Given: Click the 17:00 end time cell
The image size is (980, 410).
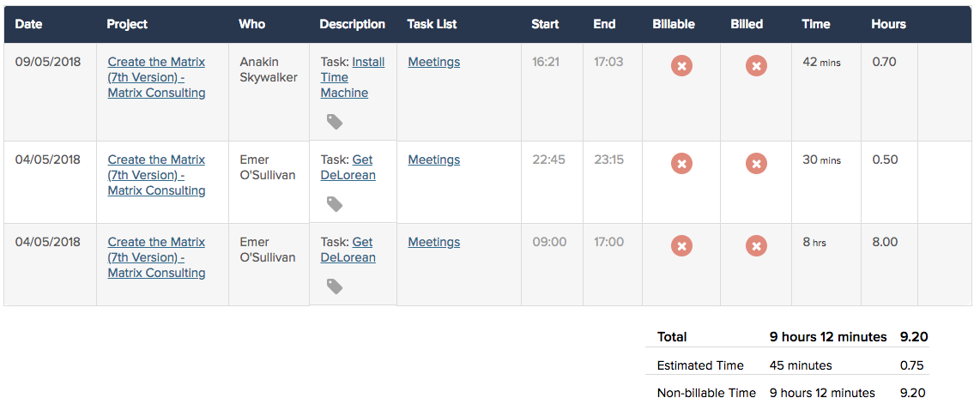Looking at the screenshot, I should click(608, 242).
